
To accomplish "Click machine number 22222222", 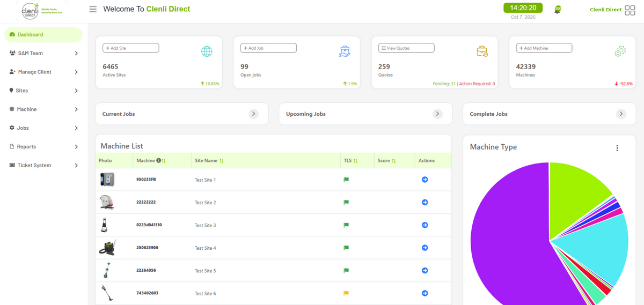I will 146,202.
